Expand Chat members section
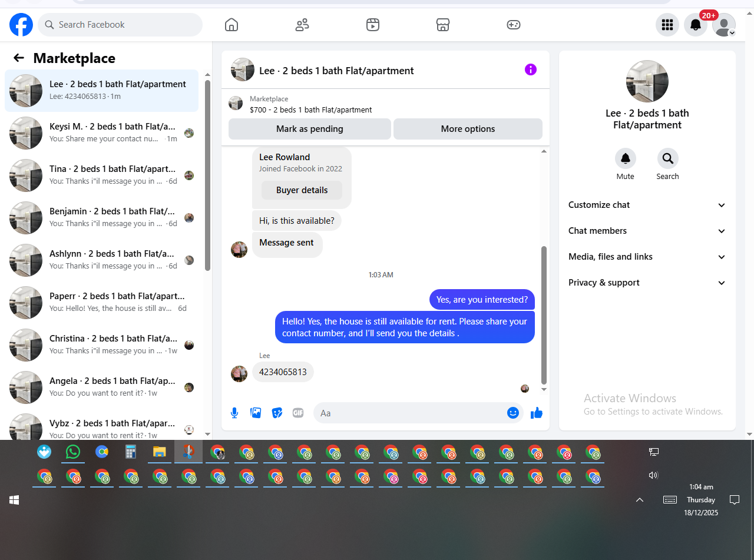This screenshot has height=560, width=754. pos(647,231)
